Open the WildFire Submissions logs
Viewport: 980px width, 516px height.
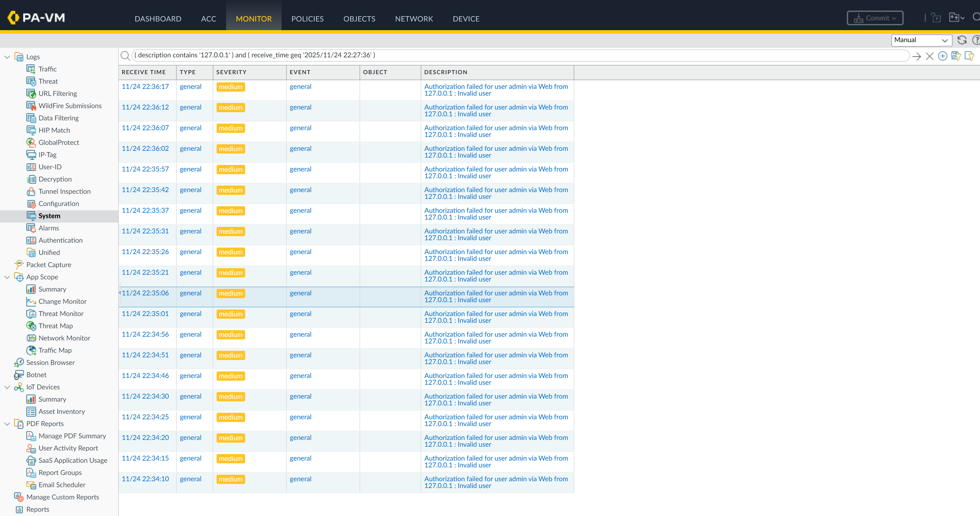click(x=70, y=105)
